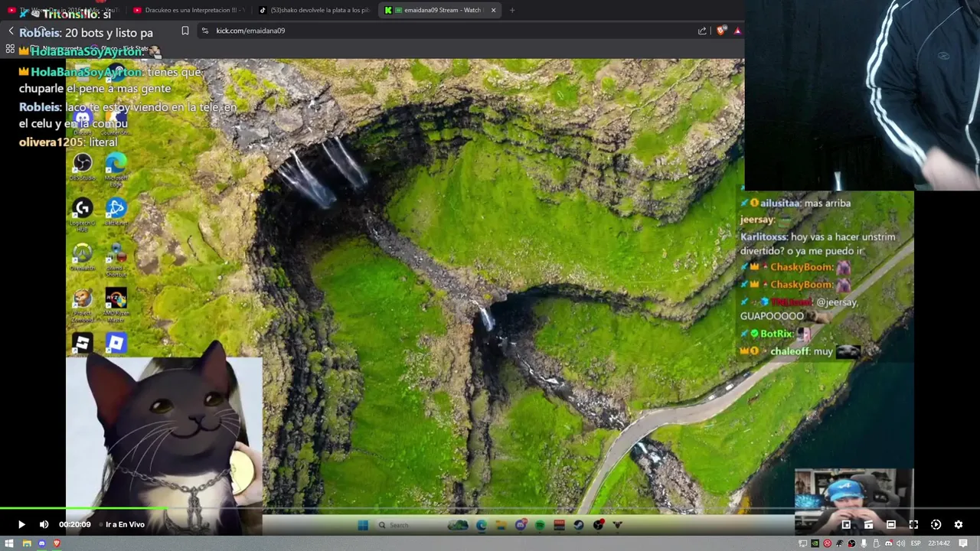Click the microphone tray icon

[864, 543]
